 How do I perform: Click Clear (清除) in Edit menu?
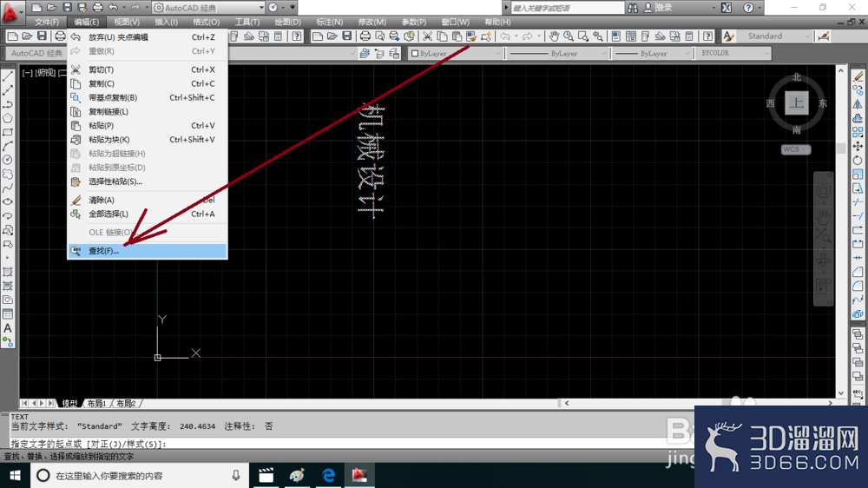tap(148, 200)
